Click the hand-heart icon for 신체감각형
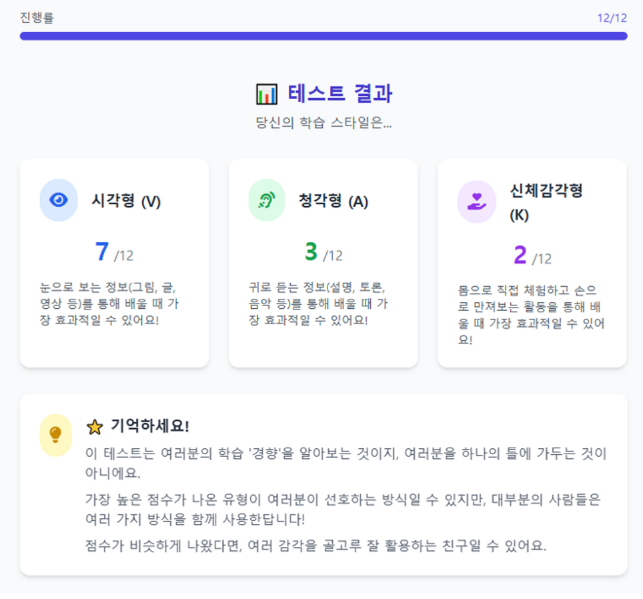Screen dimensions: 643x599 (x=476, y=201)
